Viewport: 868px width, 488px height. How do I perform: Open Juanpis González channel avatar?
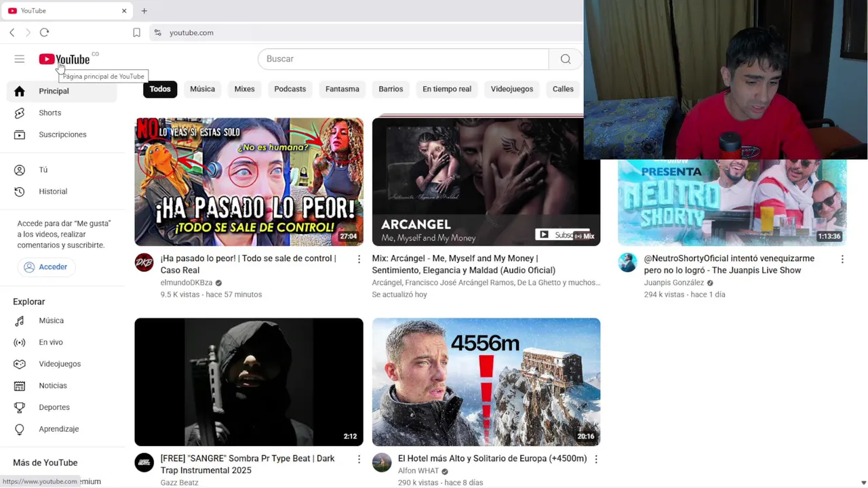627,262
